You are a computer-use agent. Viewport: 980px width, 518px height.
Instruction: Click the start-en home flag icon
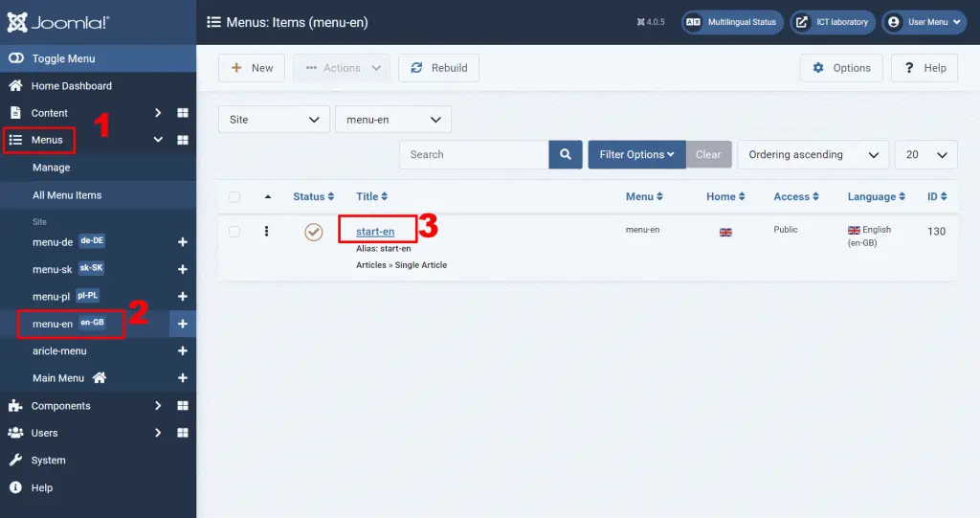(x=725, y=232)
